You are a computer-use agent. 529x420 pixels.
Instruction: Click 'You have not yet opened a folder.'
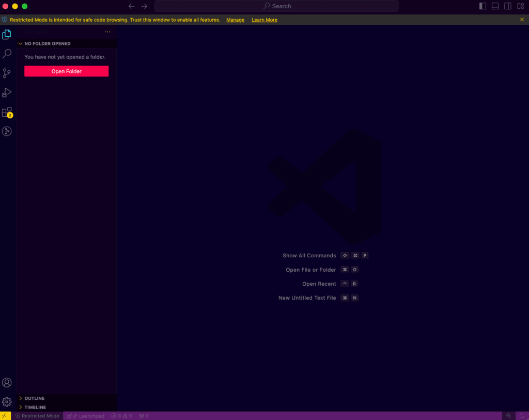[x=65, y=57]
